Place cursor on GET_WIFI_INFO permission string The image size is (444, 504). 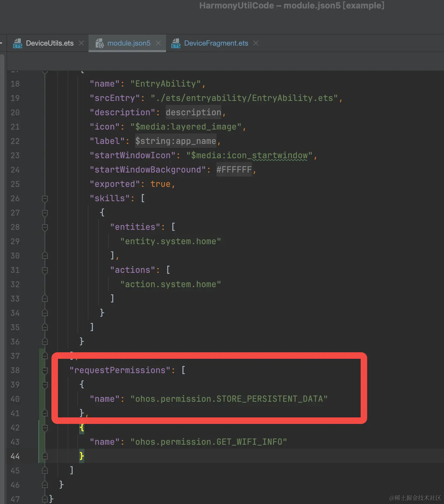[209, 442]
